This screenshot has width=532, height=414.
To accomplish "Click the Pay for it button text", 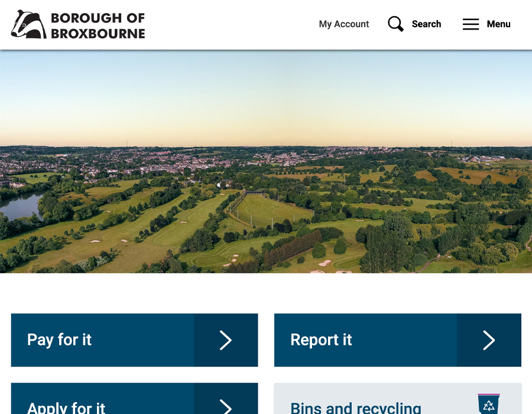I will (60, 340).
